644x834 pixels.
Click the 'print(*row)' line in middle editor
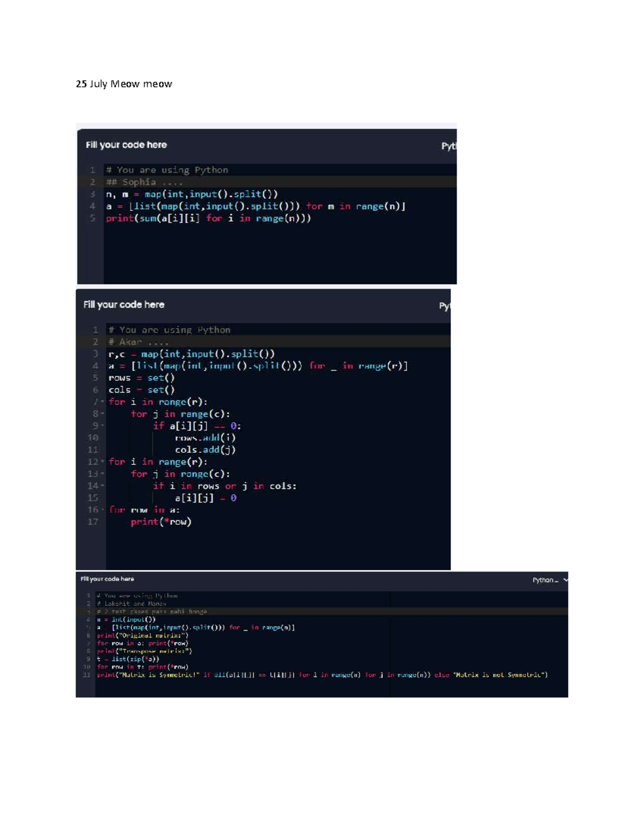click(x=161, y=521)
